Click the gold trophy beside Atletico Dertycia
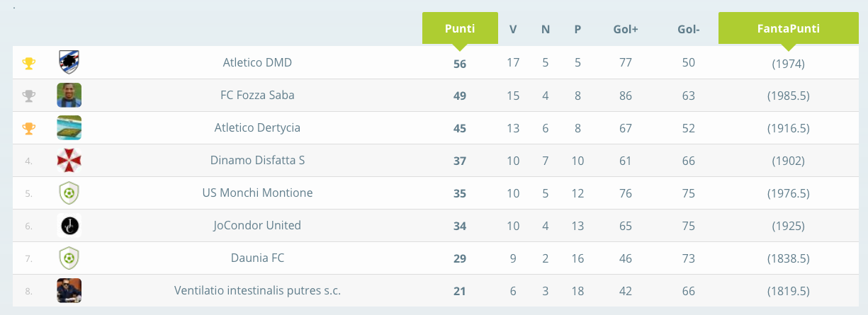 pyautogui.click(x=28, y=128)
